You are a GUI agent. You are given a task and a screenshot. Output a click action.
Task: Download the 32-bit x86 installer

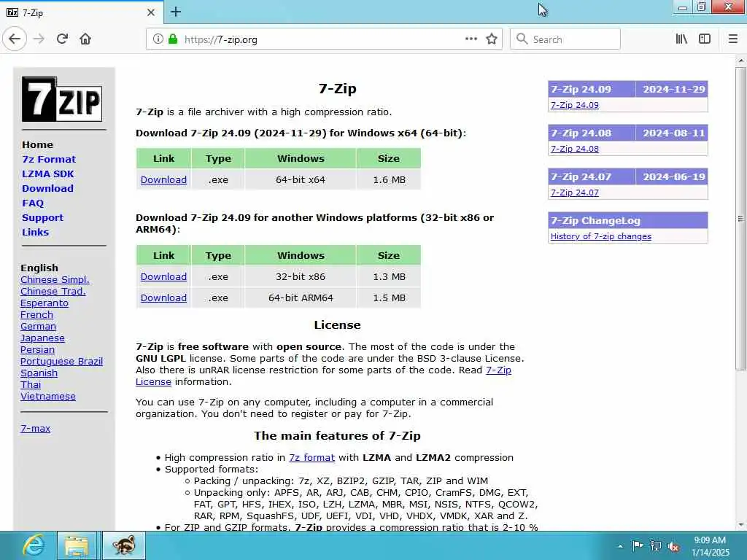click(163, 276)
